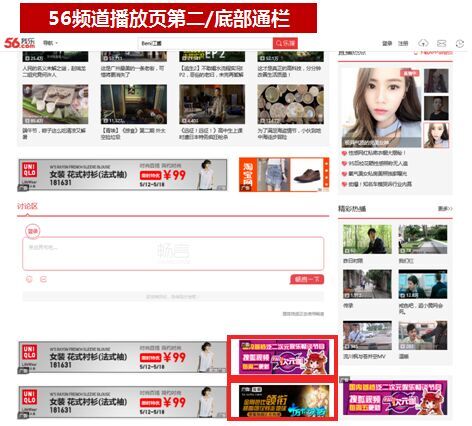
Task: Insert emoji with smiley icon below comment box
Action: 29,279
